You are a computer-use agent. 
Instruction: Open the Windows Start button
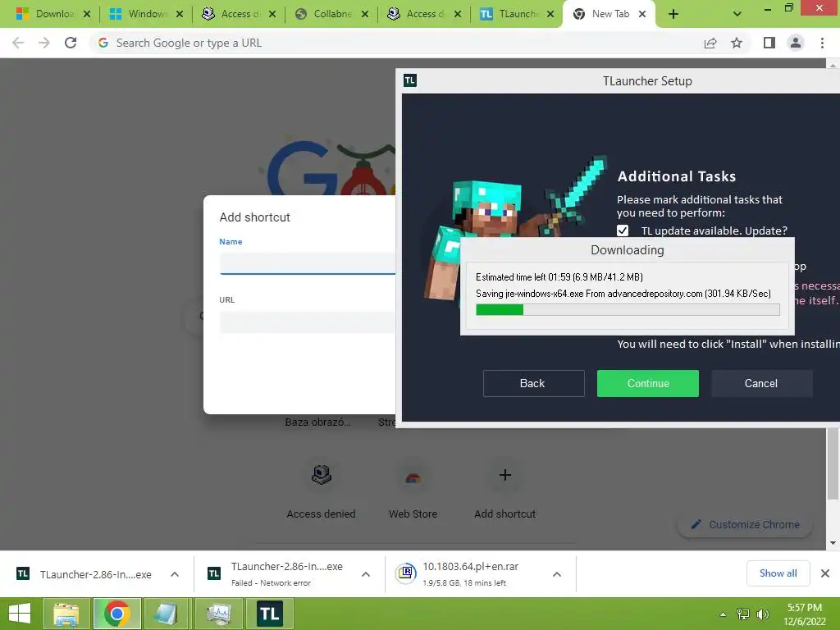click(20, 614)
